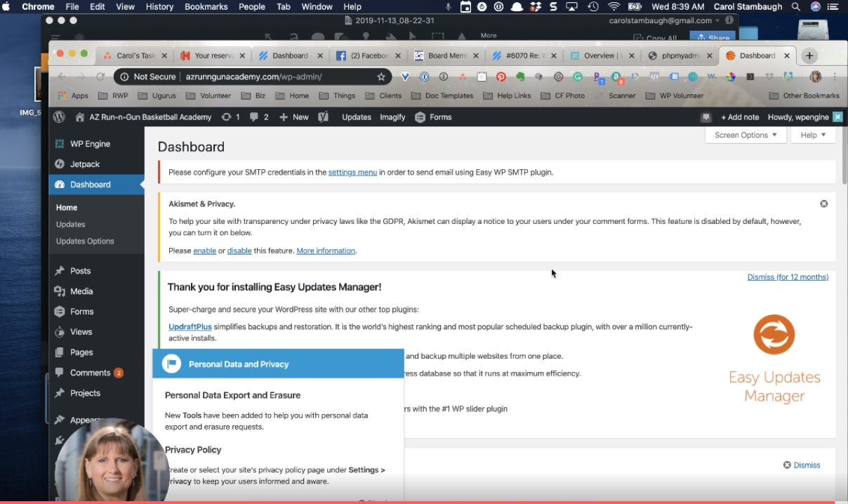Expand the Help dropdown tab
The height and width of the screenshot is (504, 848).
pos(813,135)
